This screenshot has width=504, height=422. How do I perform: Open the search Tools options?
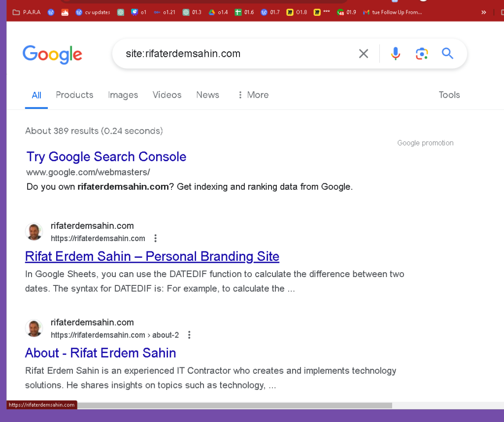(x=449, y=95)
